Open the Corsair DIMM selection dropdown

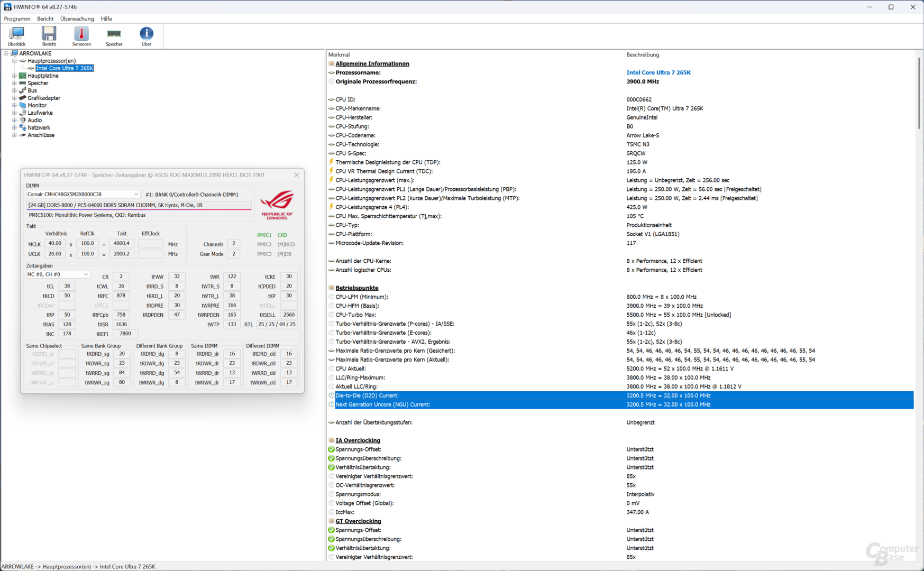click(83, 195)
